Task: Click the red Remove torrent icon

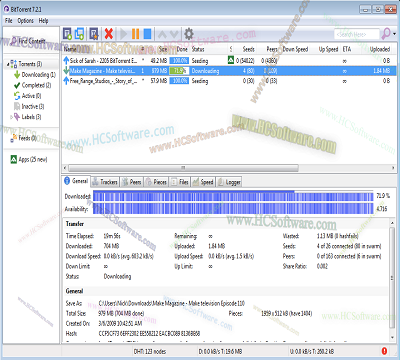Action: point(109,34)
